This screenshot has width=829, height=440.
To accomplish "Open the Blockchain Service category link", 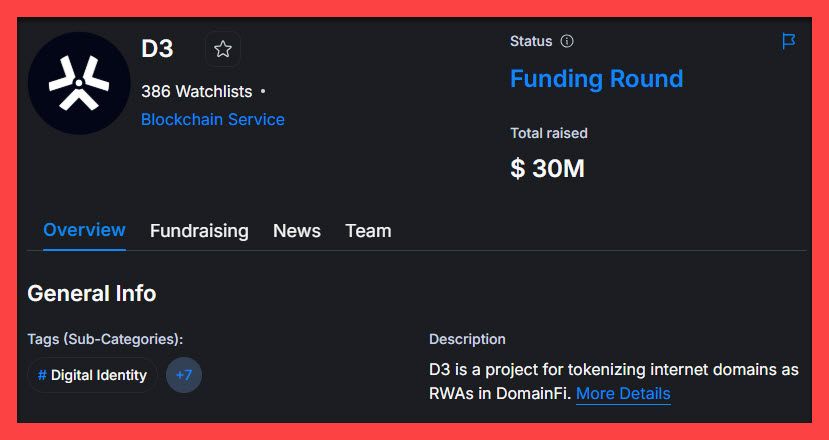I will [x=213, y=120].
